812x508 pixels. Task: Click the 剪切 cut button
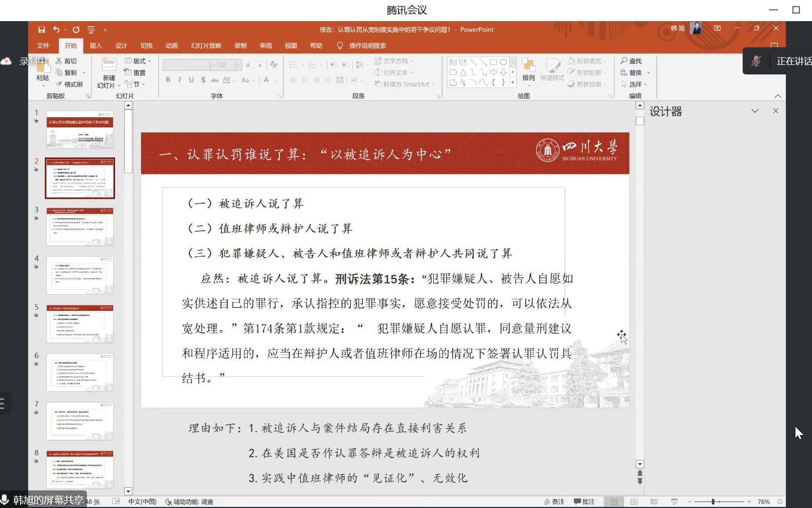pyautogui.click(x=66, y=61)
